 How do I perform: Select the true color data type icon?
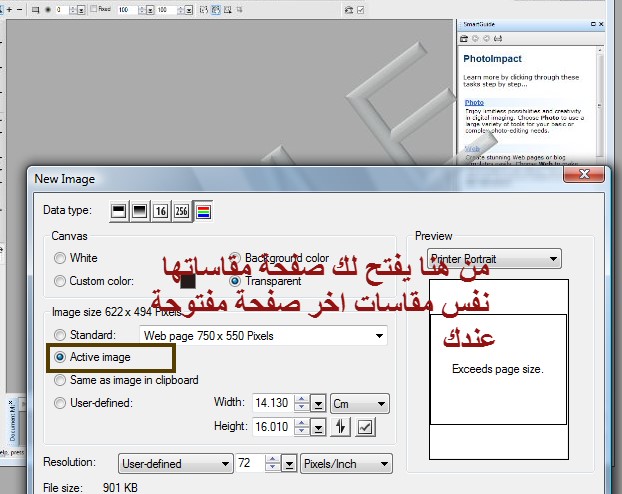click(201, 211)
